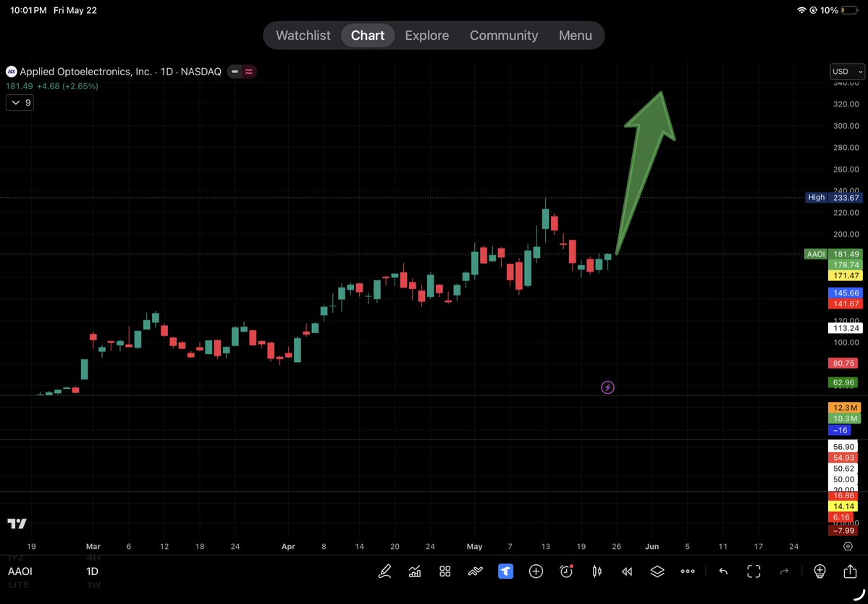
Task: Open the object tree layers icon
Action: click(x=657, y=571)
